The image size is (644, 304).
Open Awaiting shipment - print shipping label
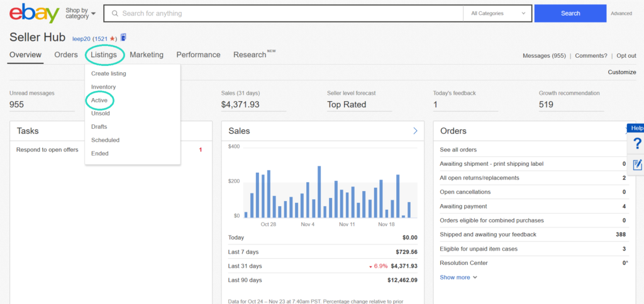click(533, 164)
